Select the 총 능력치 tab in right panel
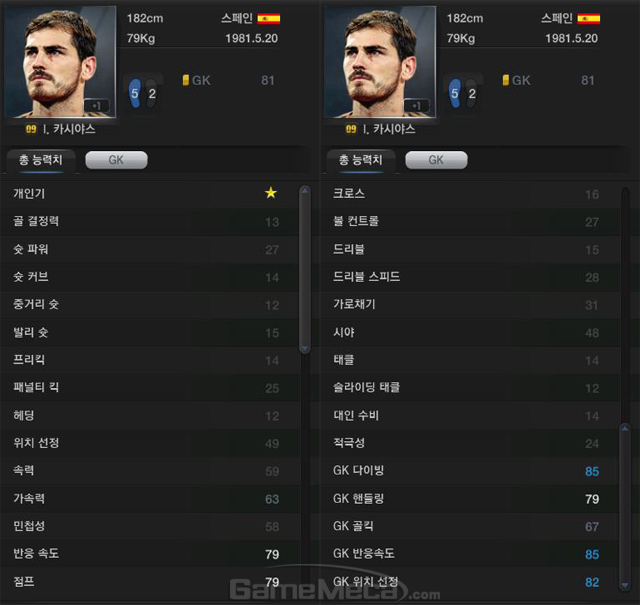This screenshot has height=605, width=640. coord(360,160)
